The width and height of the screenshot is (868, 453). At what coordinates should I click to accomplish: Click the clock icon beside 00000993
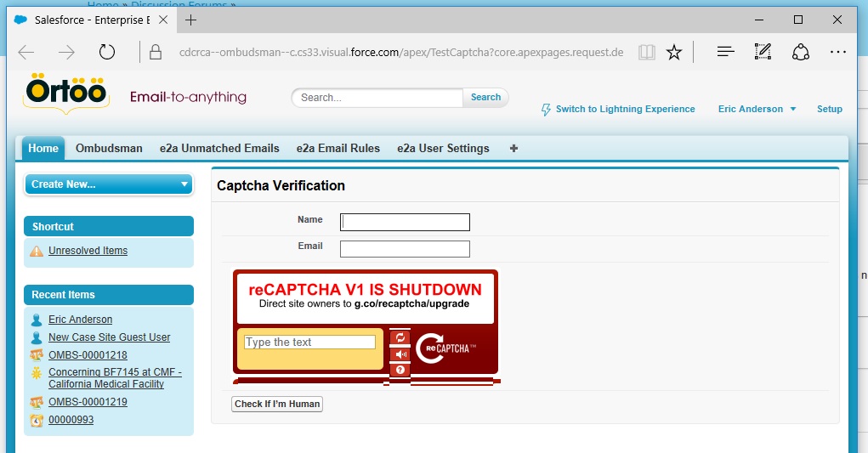coord(37,421)
